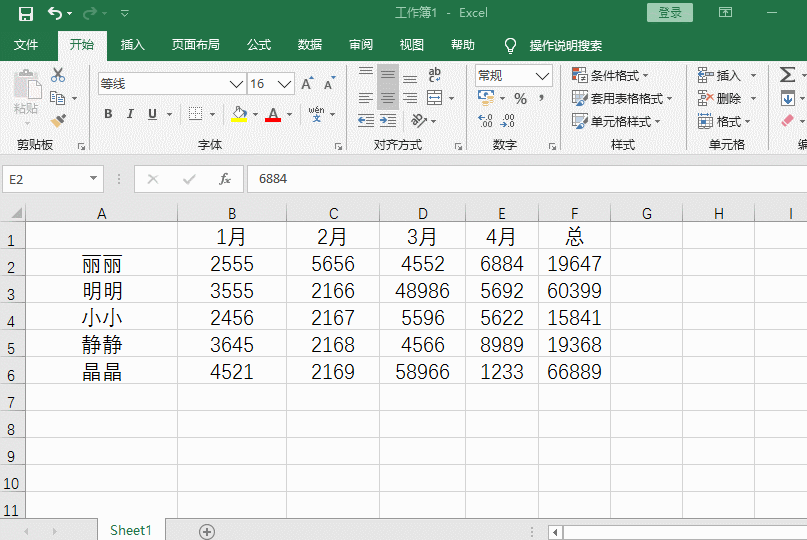Viewport: 807px width, 540px height.
Task: Select the Sheet1 tab
Action: click(x=131, y=530)
